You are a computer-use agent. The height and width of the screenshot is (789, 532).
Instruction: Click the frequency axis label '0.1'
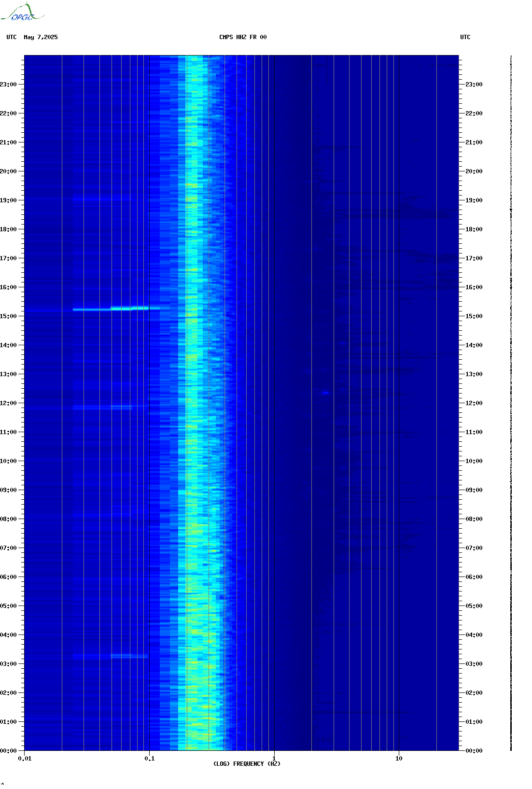click(x=150, y=759)
